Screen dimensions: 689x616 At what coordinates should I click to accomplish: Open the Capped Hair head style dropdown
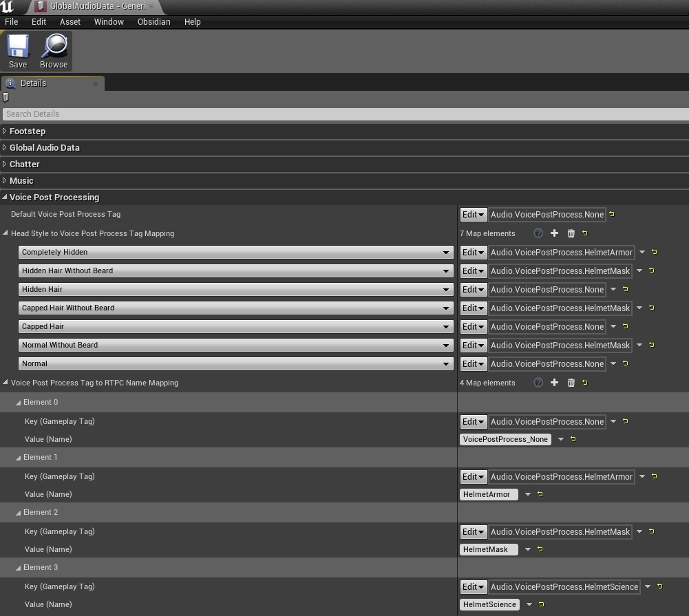click(x=236, y=326)
